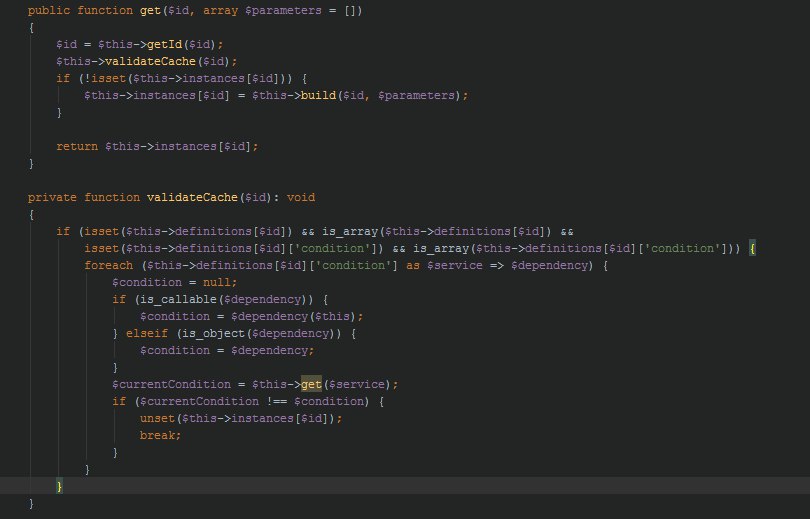Click '!isset' in the first if statement
This screenshot has width=810, height=519.
tap(105, 78)
